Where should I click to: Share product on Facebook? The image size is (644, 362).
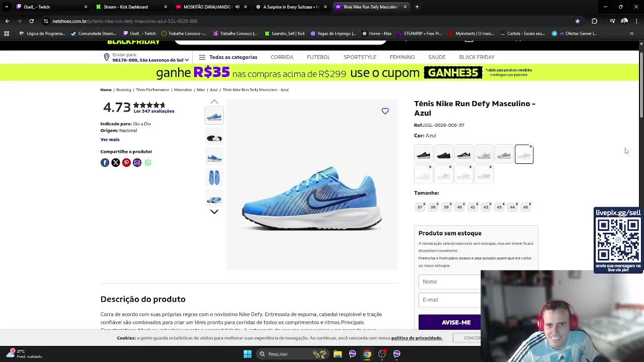(x=105, y=162)
